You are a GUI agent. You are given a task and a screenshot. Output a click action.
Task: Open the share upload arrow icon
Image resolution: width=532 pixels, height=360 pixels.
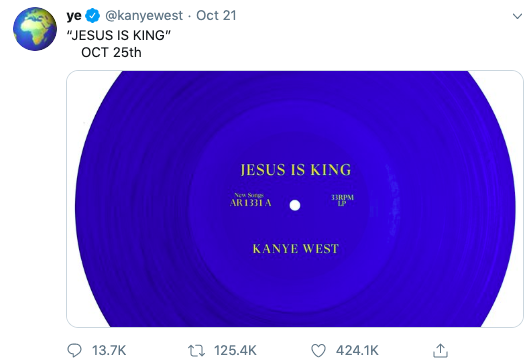(440, 350)
